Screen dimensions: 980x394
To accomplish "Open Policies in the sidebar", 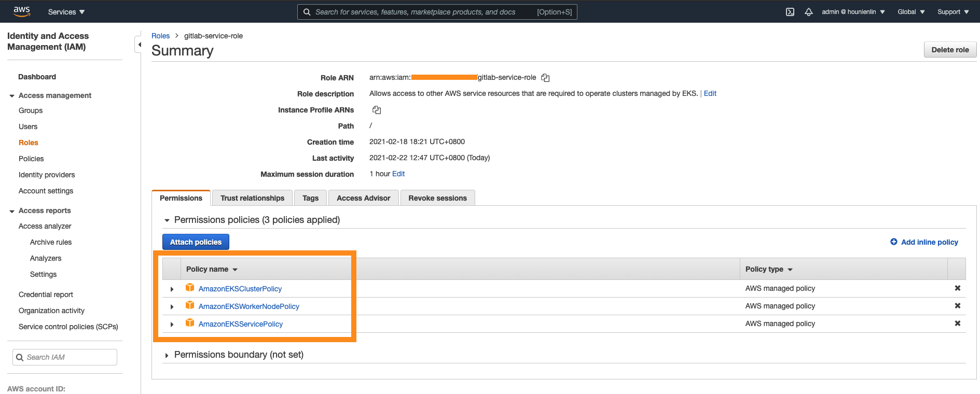I will (x=31, y=159).
